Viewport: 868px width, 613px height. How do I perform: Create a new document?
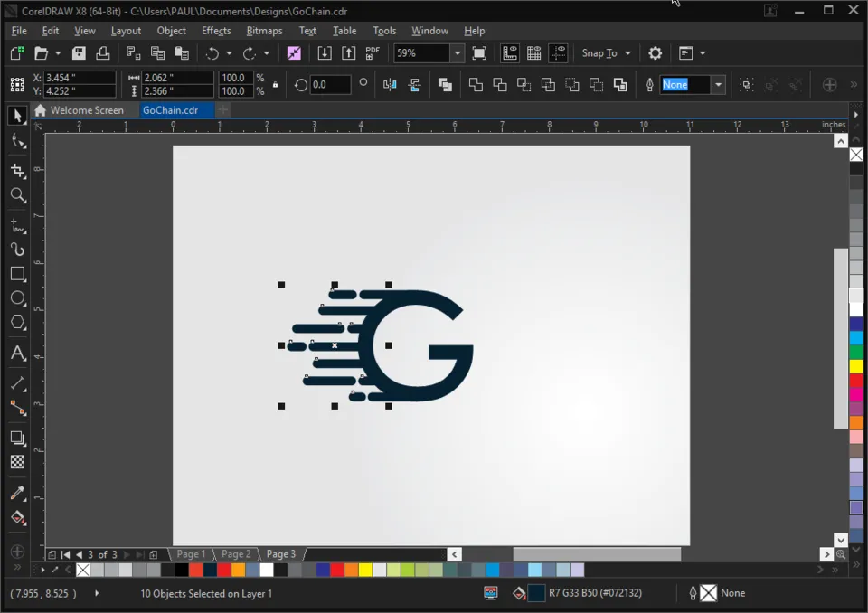(x=17, y=53)
